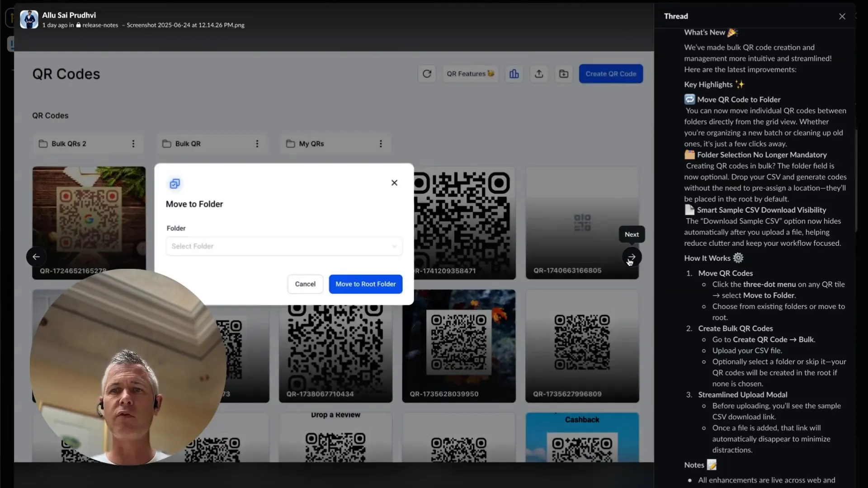Go to the previous image with left arrow

point(36,257)
